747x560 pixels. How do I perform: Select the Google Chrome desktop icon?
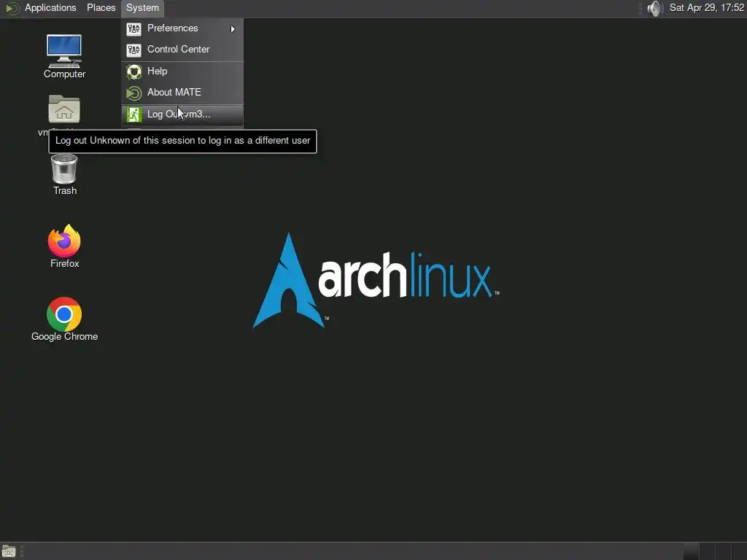coord(64,319)
